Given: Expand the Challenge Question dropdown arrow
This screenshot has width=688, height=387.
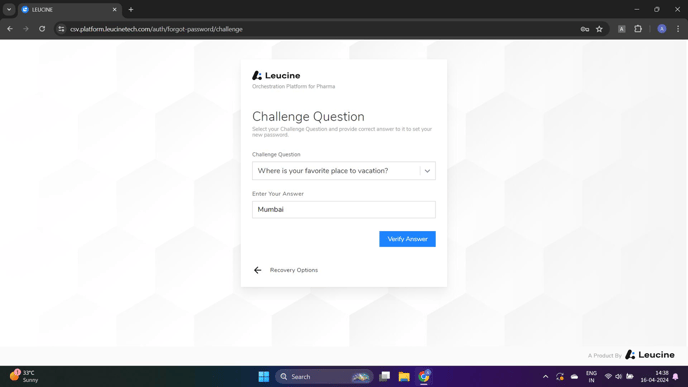Looking at the screenshot, I should (427, 171).
